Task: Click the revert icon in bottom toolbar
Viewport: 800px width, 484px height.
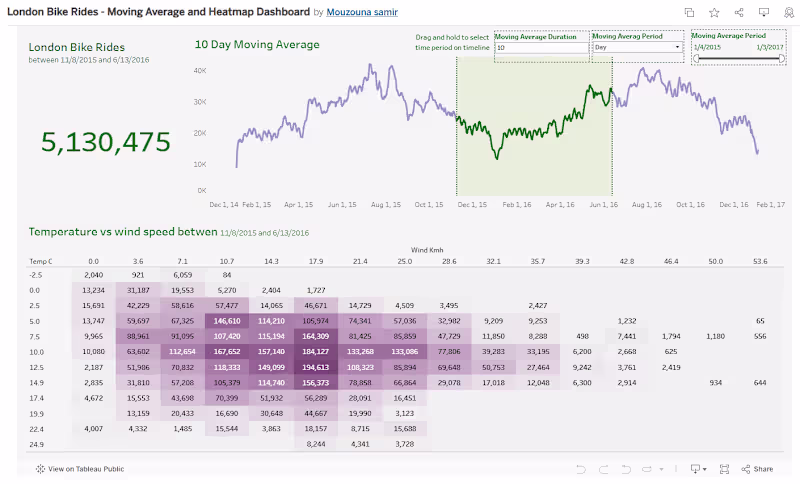Action: click(627, 468)
